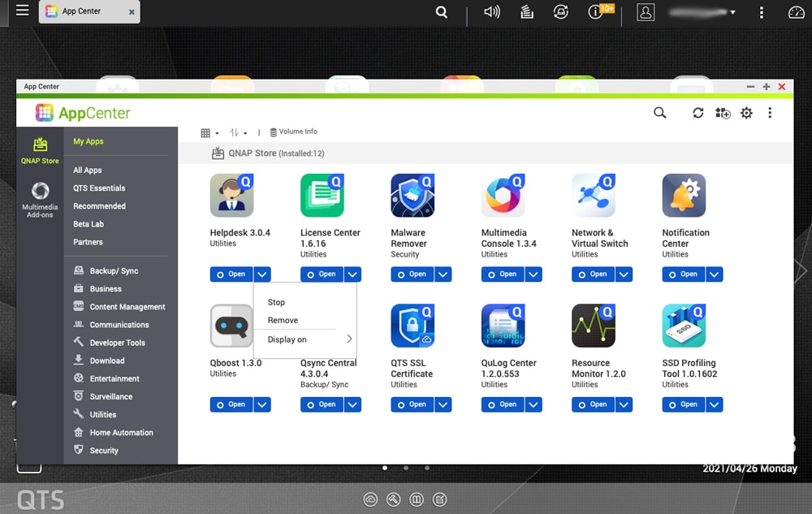Expand Notification Center Open dropdown arrow

714,274
